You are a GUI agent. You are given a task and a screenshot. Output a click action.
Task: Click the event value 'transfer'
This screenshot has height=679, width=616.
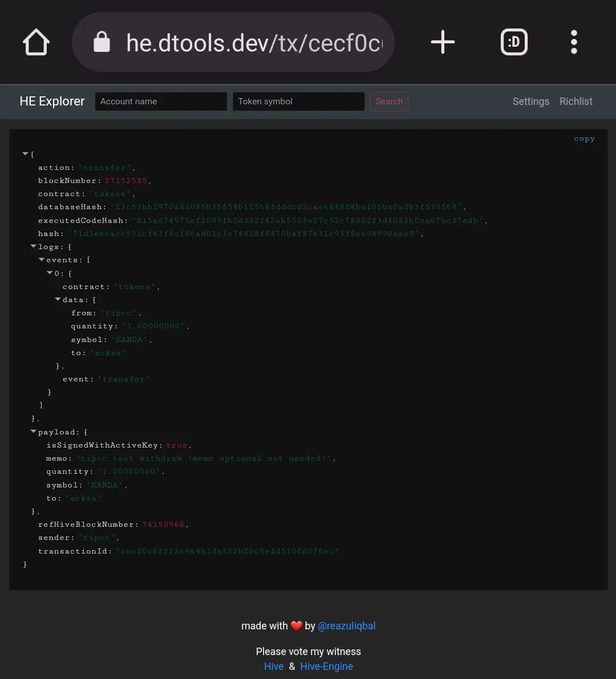tap(124, 379)
